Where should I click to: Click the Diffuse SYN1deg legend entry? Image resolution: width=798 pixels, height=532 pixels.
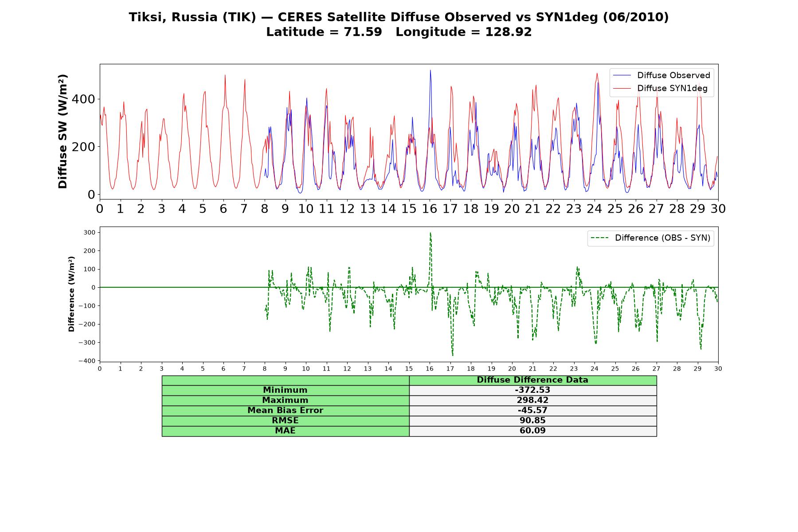tap(672, 88)
